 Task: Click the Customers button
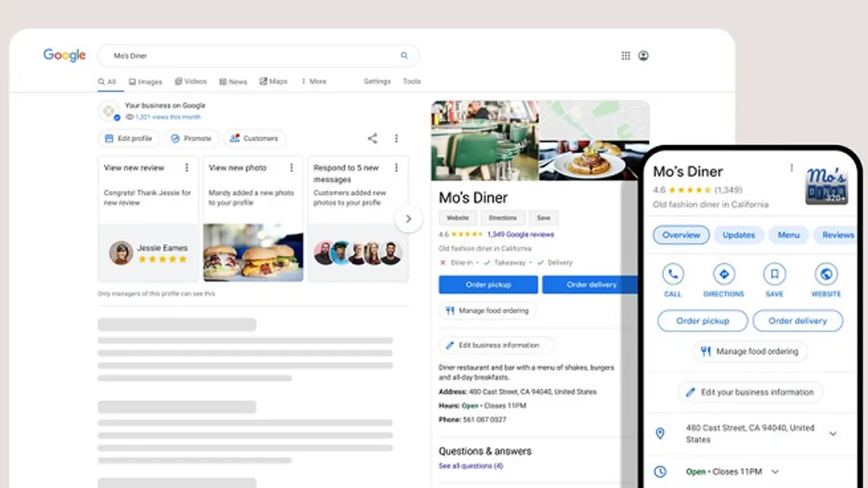255,138
